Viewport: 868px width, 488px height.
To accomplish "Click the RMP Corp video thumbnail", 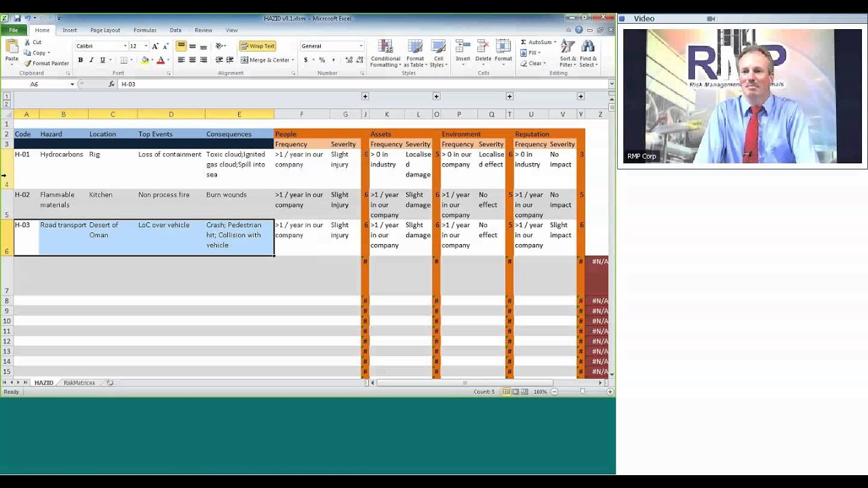I will (743, 96).
